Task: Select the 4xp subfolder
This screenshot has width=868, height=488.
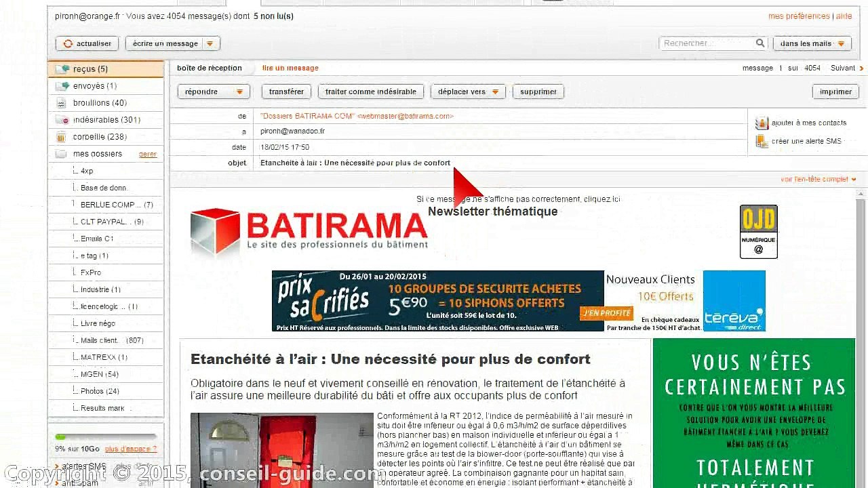Action: click(x=87, y=171)
